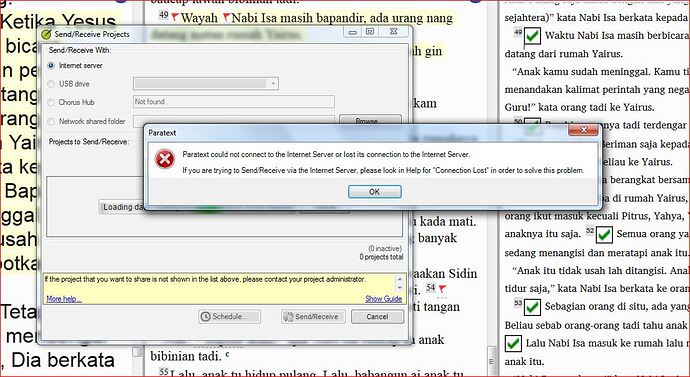Click the Send/Receive Projects window title icon
Image resolution: width=690 pixels, height=377 pixels.
pos(46,34)
